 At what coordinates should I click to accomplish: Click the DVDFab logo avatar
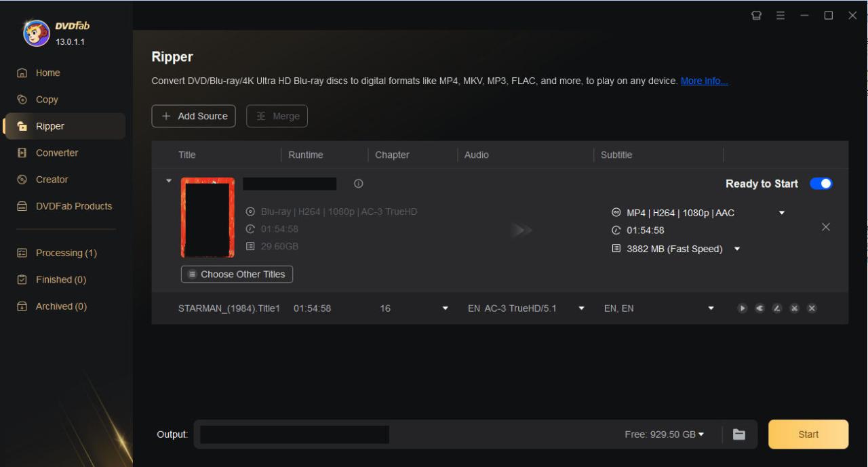pyautogui.click(x=37, y=33)
